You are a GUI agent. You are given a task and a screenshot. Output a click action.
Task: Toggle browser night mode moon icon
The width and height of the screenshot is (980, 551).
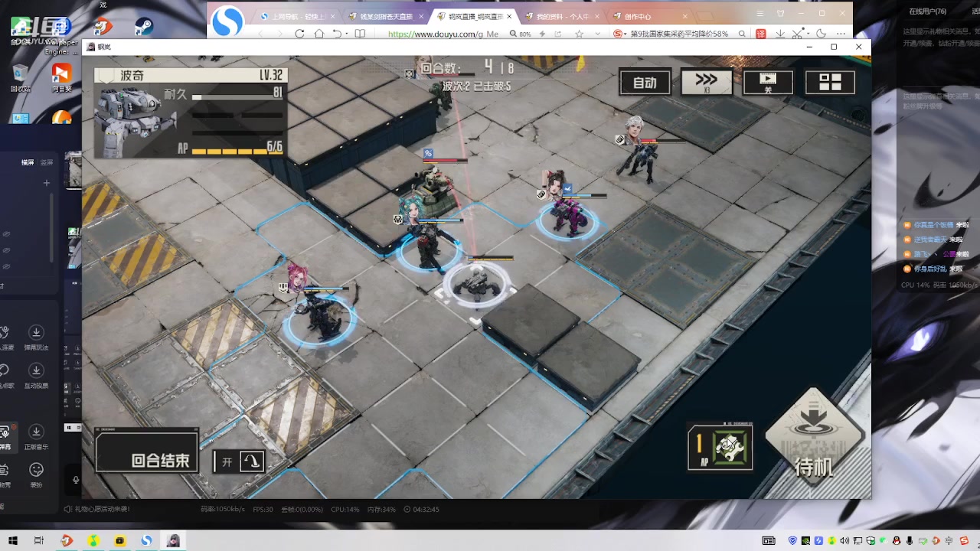[x=822, y=34]
